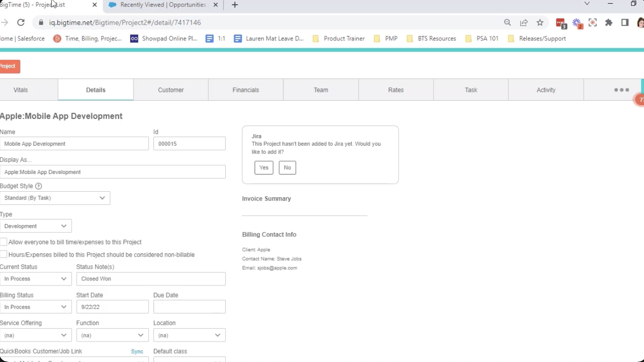Expand the Billing Status dropdown
The image size is (644, 362).
coord(36,307)
